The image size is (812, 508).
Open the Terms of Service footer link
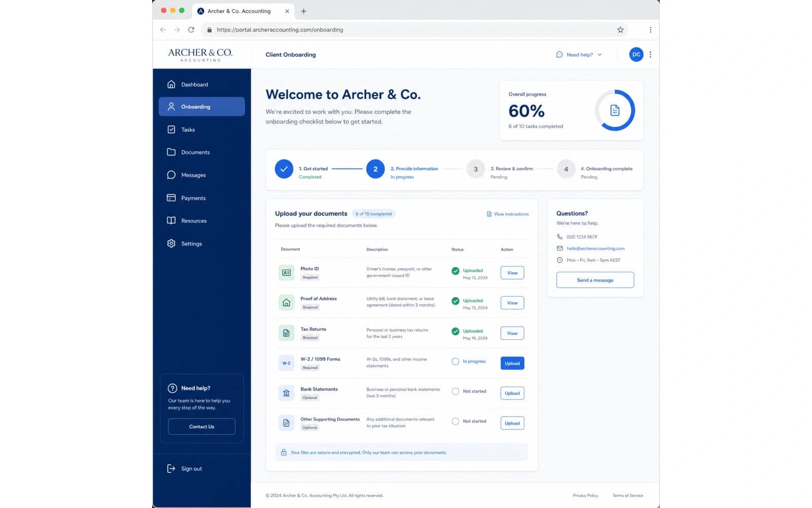pos(627,496)
